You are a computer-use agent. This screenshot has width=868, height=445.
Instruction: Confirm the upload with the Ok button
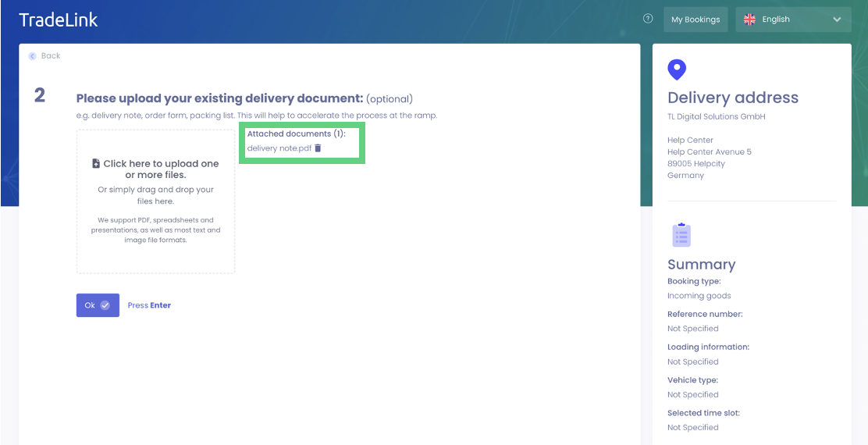98,305
